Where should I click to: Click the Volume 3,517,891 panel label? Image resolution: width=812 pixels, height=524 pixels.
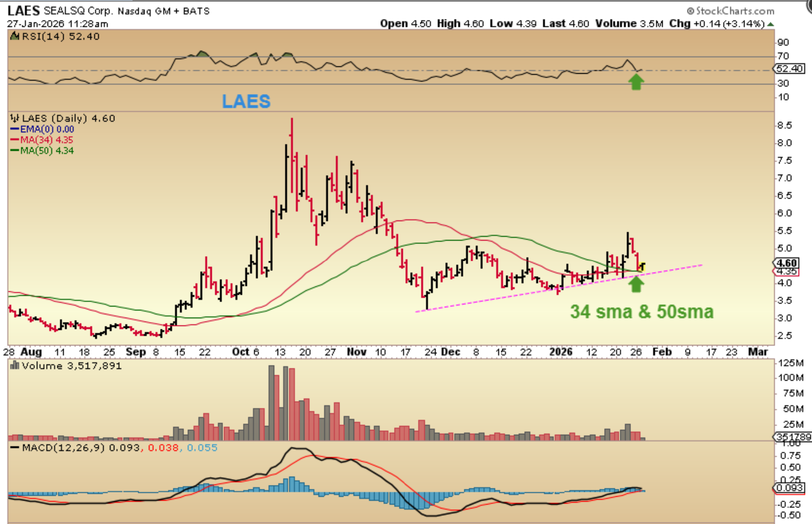(x=72, y=366)
